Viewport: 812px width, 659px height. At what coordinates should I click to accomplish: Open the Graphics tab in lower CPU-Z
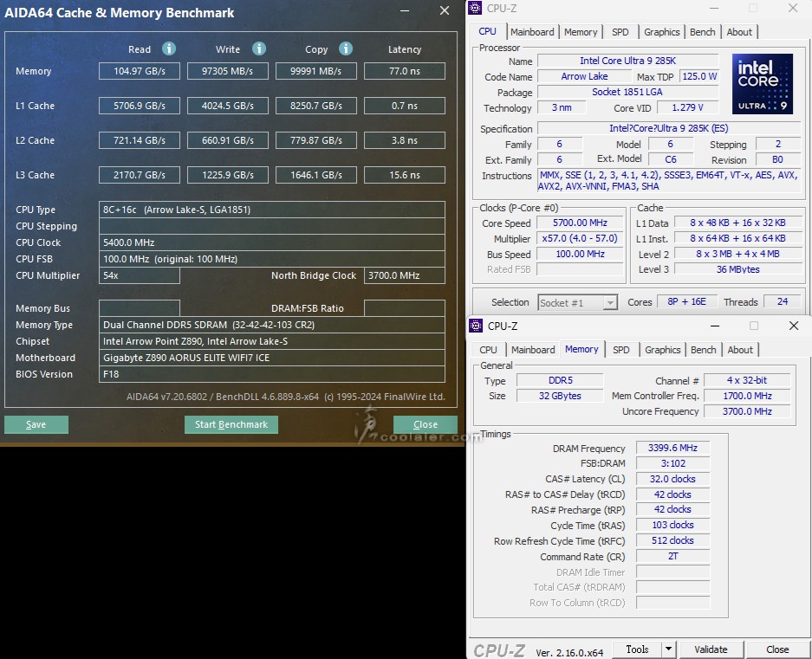(x=663, y=350)
